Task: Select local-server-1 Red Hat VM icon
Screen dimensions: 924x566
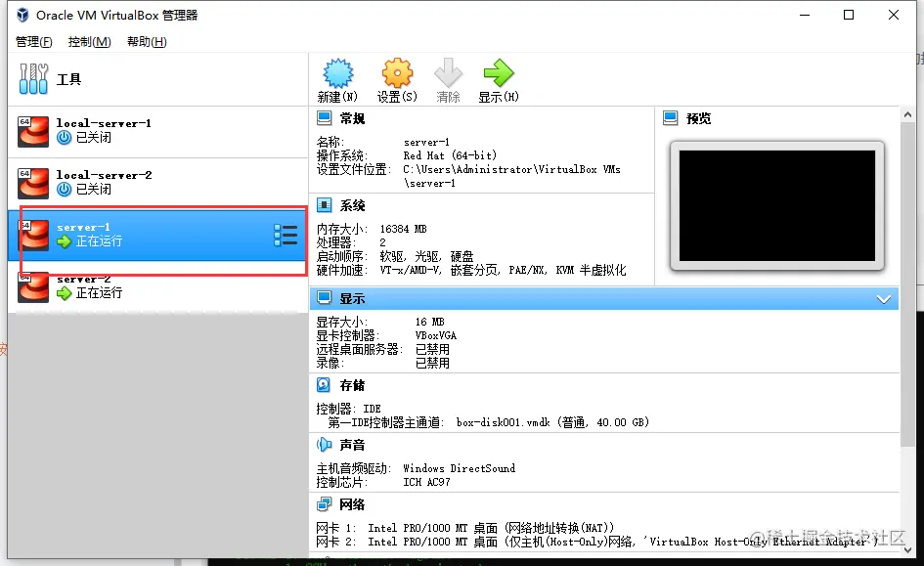Action: (33, 131)
